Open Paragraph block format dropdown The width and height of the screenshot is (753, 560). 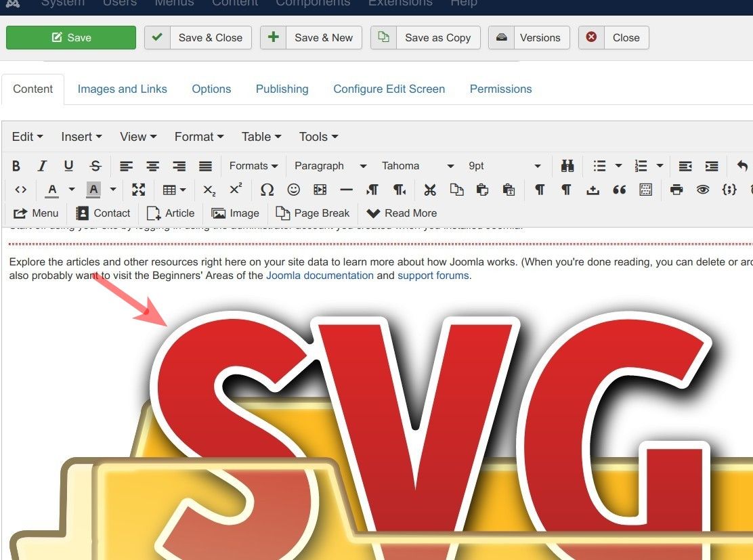pyautogui.click(x=330, y=166)
